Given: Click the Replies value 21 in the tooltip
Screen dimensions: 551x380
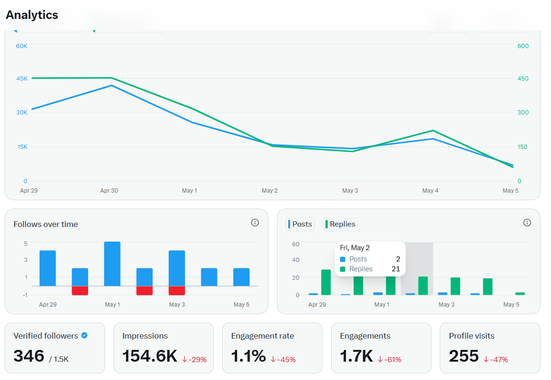Looking at the screenshot, I should [x=396, y=269].
